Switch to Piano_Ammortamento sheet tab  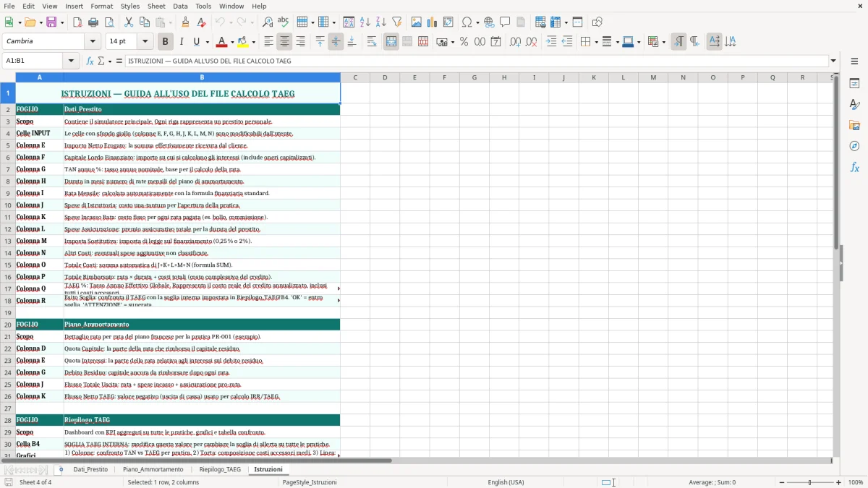153,469
